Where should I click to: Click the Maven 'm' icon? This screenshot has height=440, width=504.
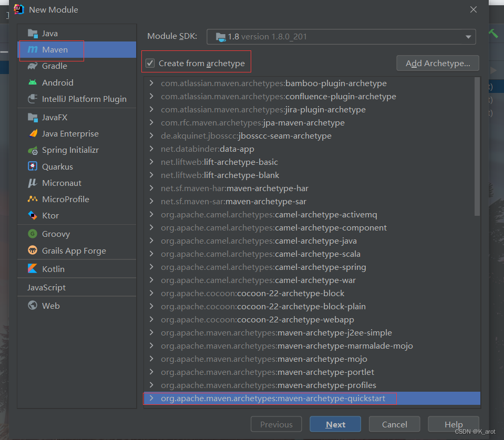33,49
